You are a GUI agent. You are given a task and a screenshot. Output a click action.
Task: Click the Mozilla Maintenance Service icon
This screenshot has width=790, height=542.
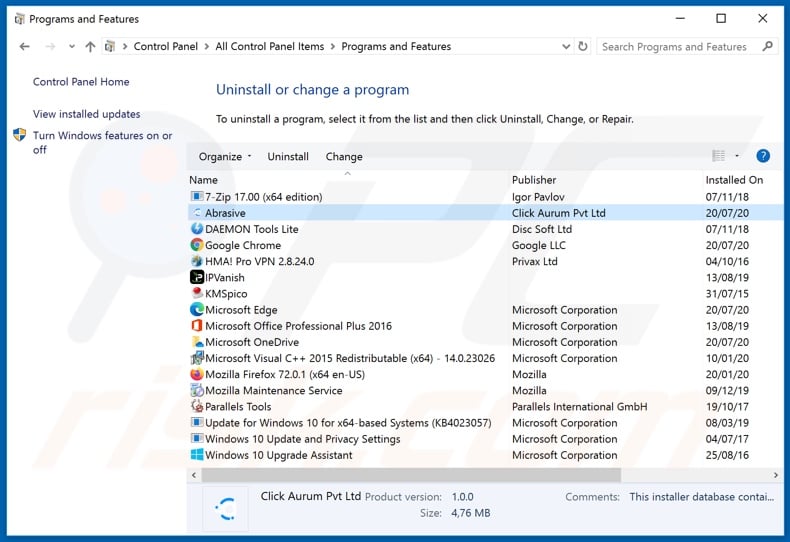coord(196,390)
